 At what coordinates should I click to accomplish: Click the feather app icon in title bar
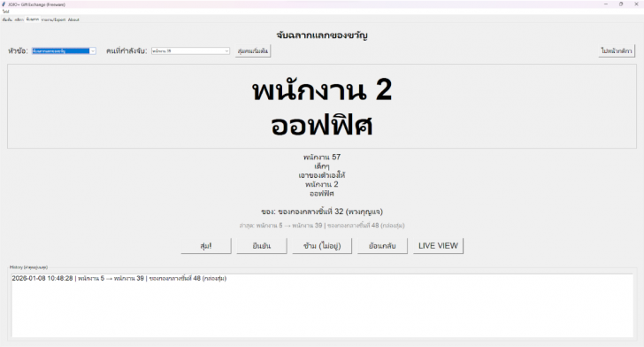[x=4, y=4]
